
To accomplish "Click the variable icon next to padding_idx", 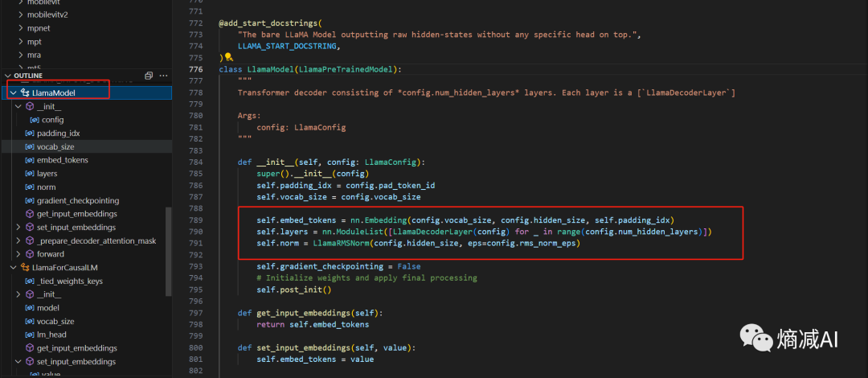I will tap(30, 134).
